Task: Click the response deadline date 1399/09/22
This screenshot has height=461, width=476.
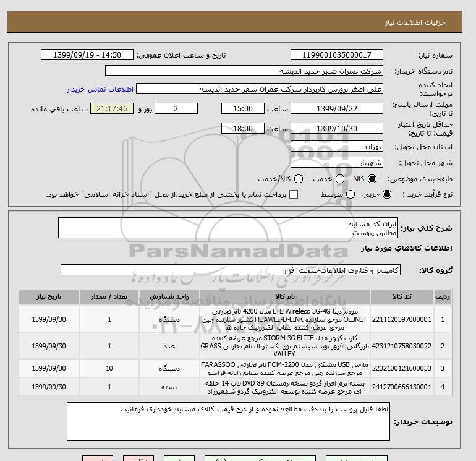Action: (x=337, y=108)
